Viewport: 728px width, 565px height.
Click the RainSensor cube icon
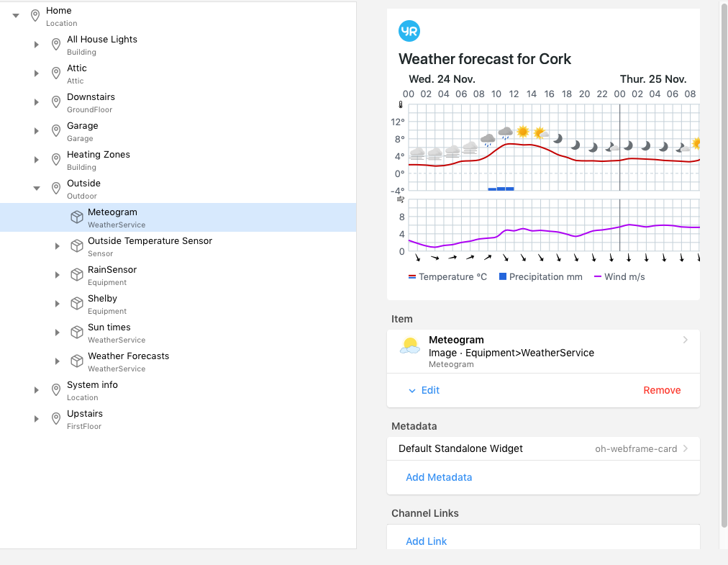click(x=77, y=275)
